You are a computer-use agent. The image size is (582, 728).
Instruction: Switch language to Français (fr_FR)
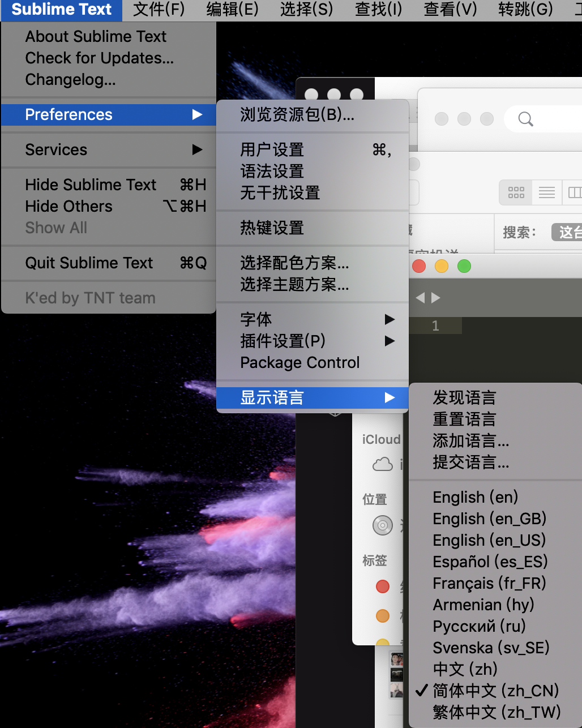click(495, 583)
